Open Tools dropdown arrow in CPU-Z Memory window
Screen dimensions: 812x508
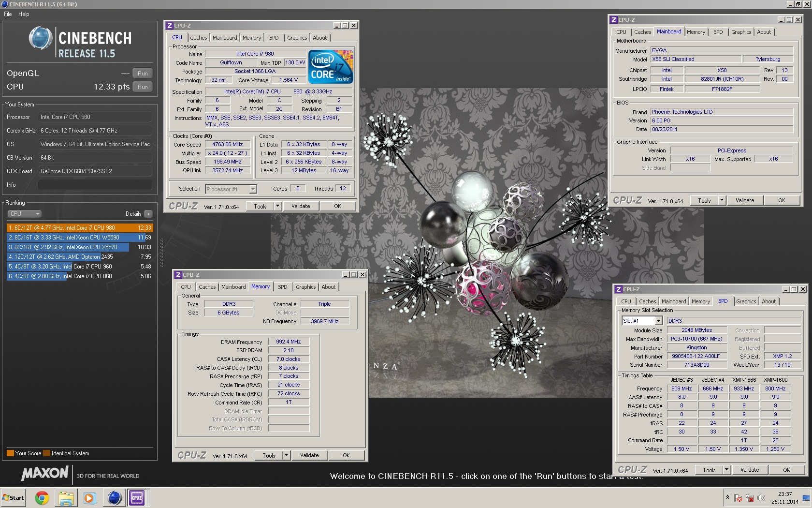[x=286, y=456]
